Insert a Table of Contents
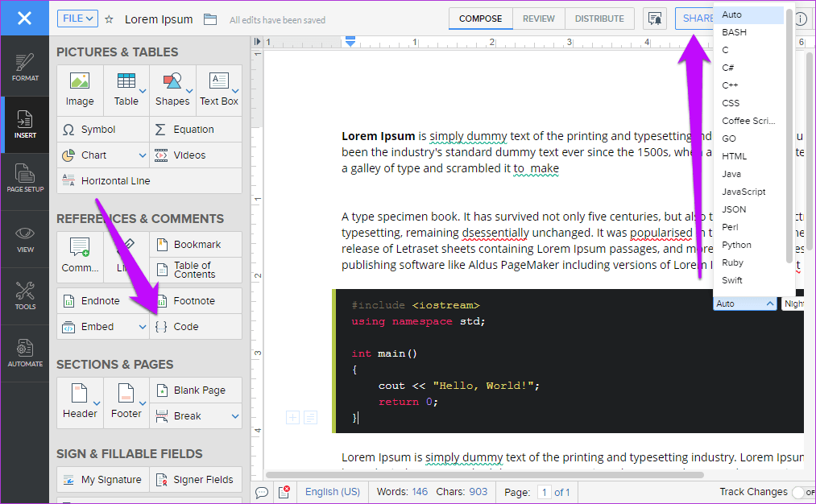Screen dimensions: 816x504 tap(196, 270)
